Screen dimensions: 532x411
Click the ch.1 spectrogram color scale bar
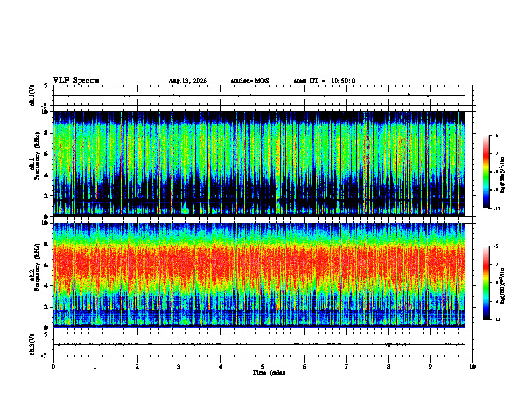click(x=486, y=172)
